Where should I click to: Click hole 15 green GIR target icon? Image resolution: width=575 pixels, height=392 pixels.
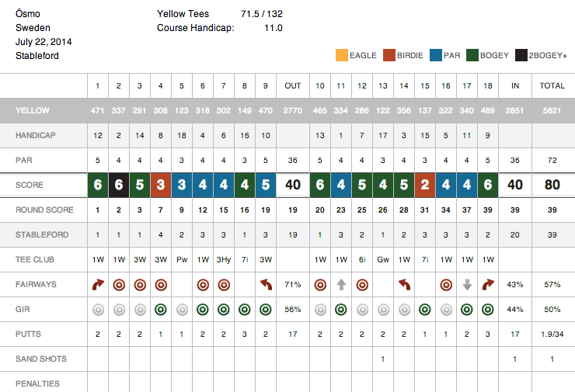point(425,310)
